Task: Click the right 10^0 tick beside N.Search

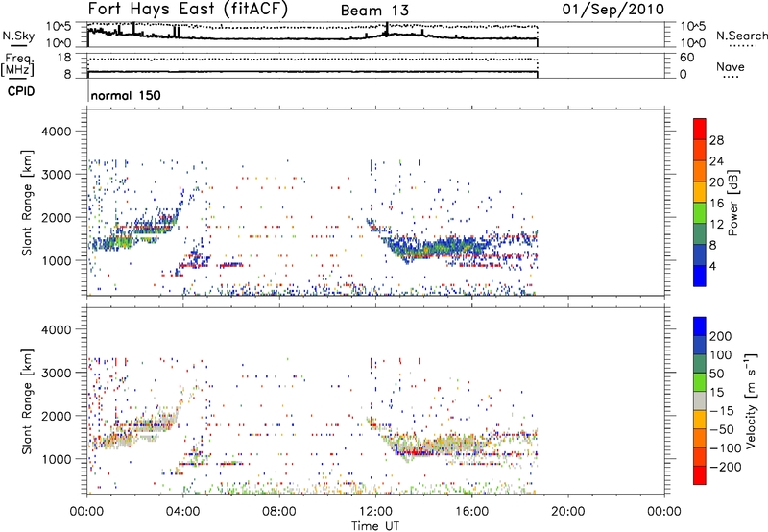Action: (693, 43)
